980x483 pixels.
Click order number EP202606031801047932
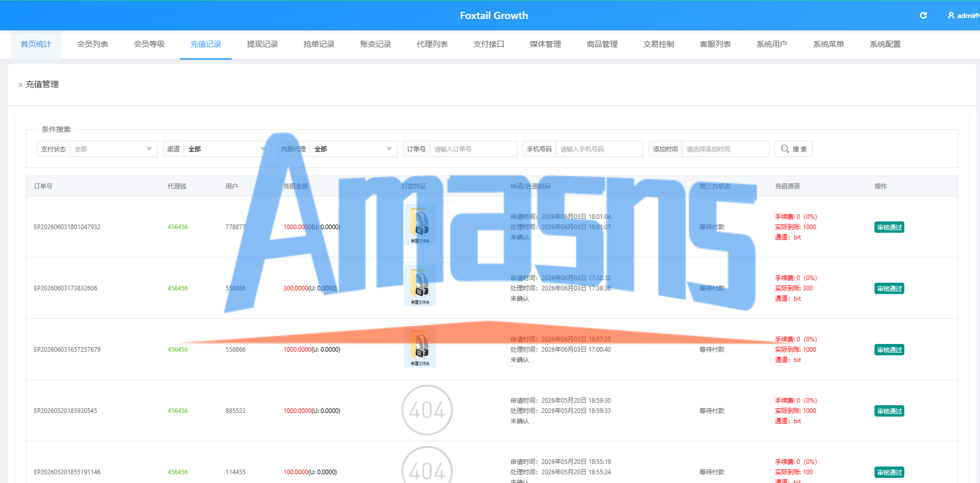coord(67,227)
